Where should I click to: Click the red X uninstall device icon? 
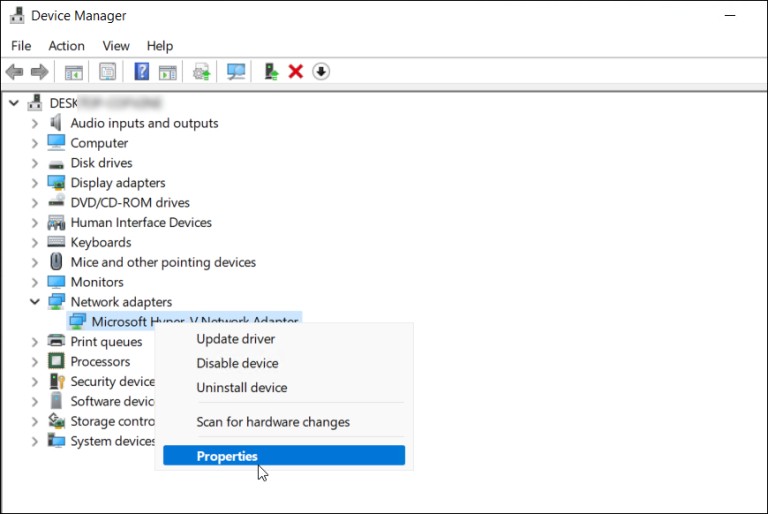(296, 72)
